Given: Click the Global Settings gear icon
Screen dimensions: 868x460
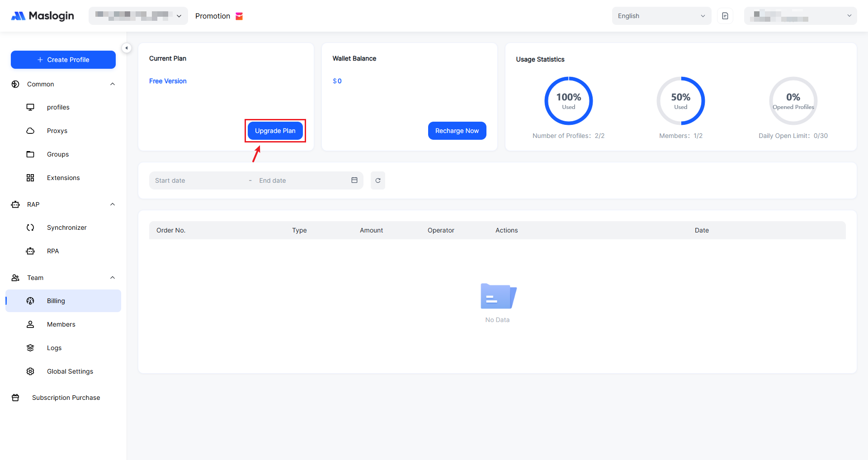Looking at the screenshot, I should click(30, 371).
